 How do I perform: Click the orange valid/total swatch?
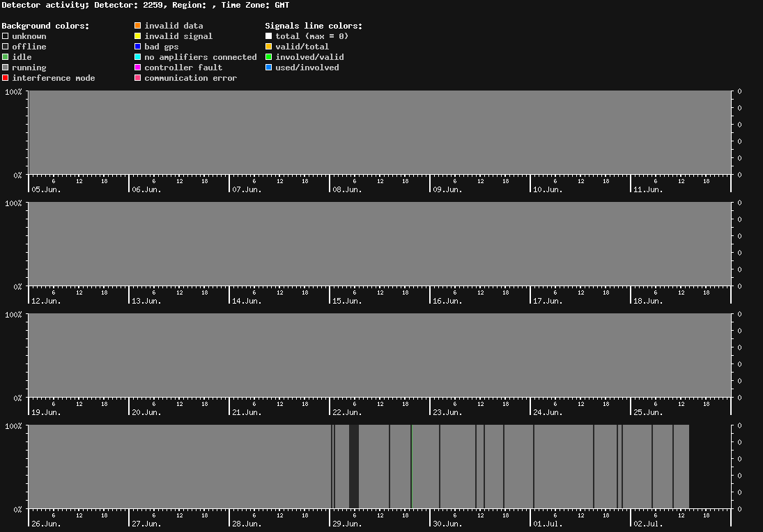point(268,47)
